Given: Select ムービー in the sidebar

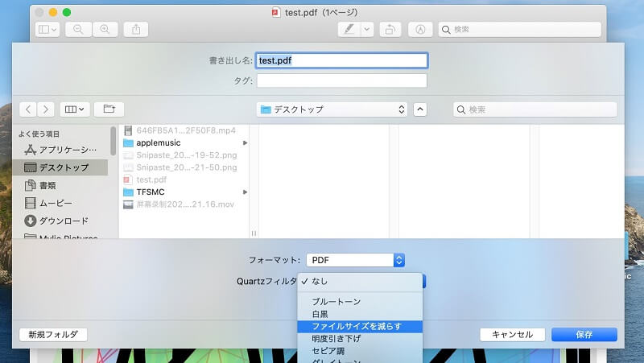Looking at the screenshot, I should pyautogui.click(x=61, y=203).
